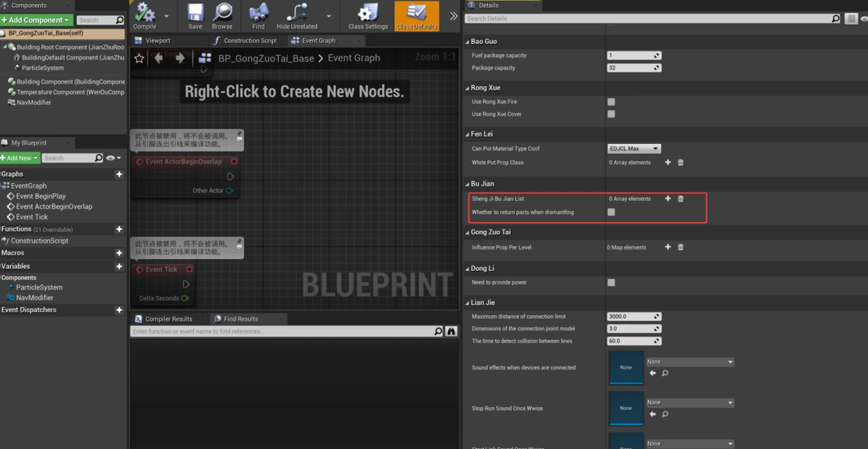This screenshot has height=449, width=868.
Task: Empty Sheng Ji Bu Jian List with trash icon
Action: click(681, 199)
